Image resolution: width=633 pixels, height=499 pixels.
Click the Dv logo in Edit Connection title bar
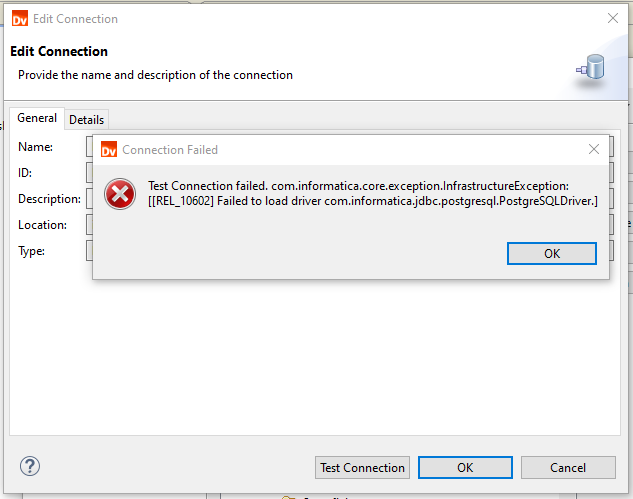point(20,19)
